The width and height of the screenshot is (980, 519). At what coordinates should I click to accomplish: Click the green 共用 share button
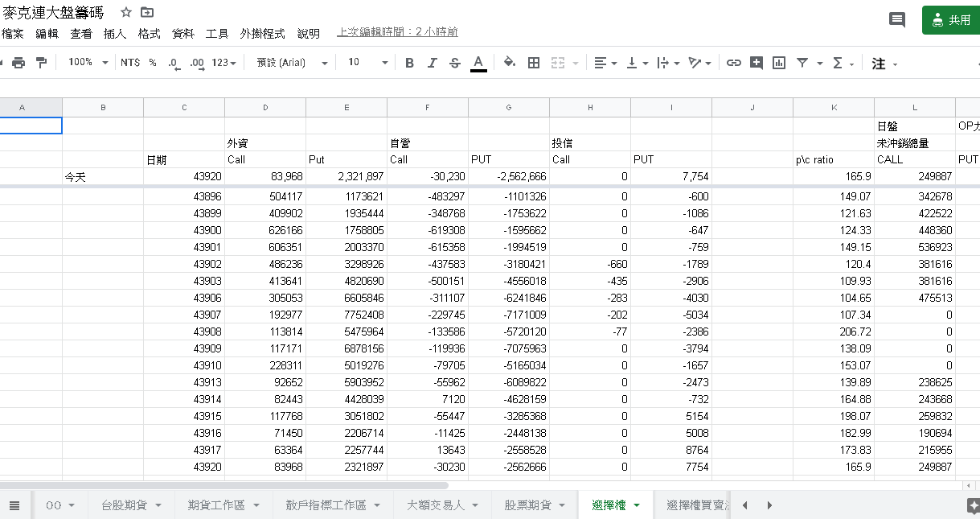point(951,20)
